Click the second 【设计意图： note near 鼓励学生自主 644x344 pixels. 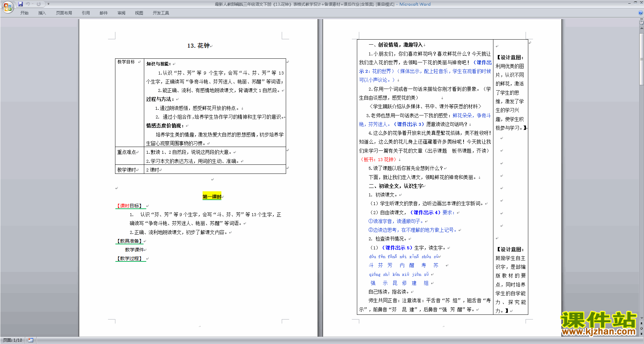click(x=510, y=249)
